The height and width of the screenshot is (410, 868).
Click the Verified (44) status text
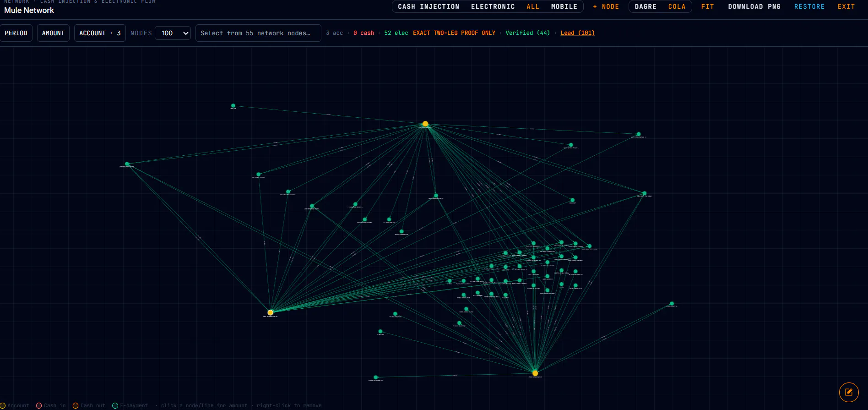(527, 33)
